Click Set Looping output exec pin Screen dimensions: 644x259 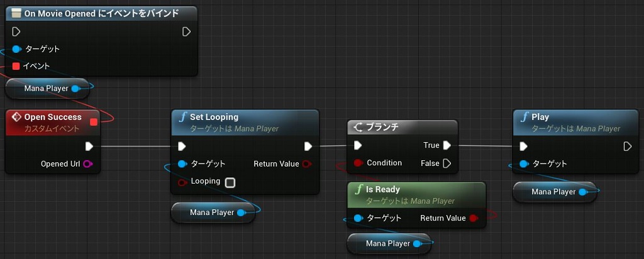(308, 146)
